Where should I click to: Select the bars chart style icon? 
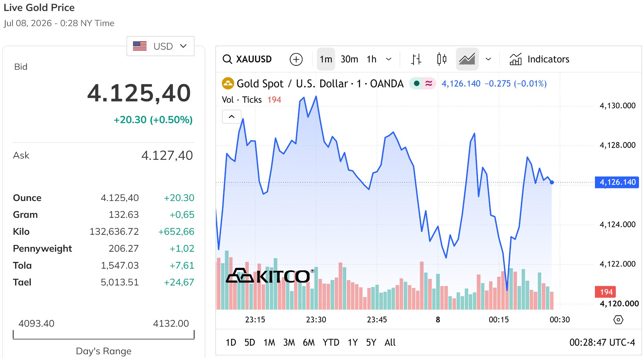click(x=416, y=59)
